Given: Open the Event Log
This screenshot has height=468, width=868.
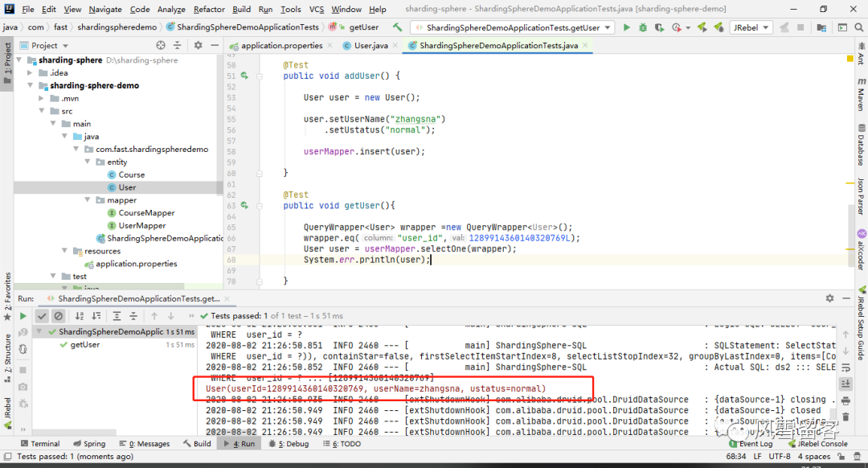Looking at the screenshot, I should tap(751, 444).
